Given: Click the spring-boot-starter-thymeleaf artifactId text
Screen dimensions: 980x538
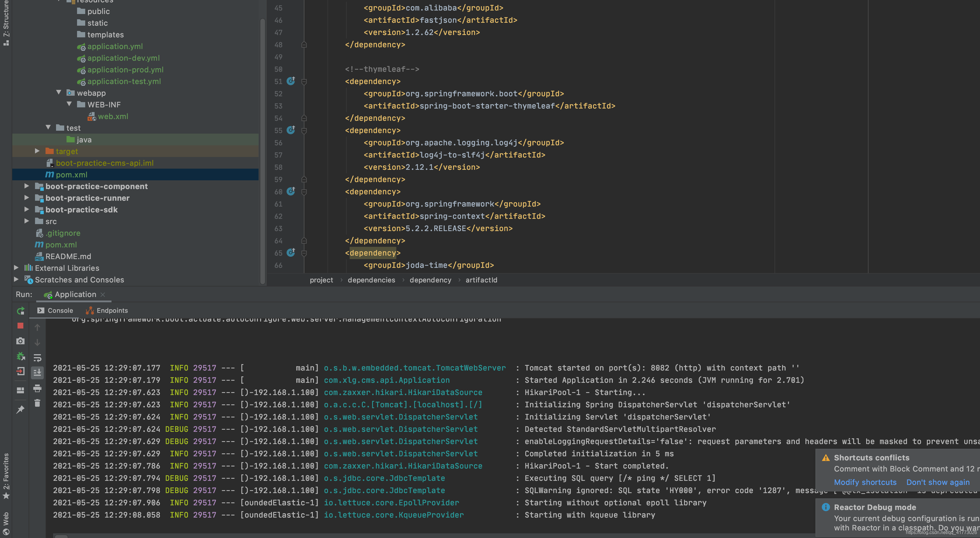Looking at the screenshot, I should click(487, 106).
